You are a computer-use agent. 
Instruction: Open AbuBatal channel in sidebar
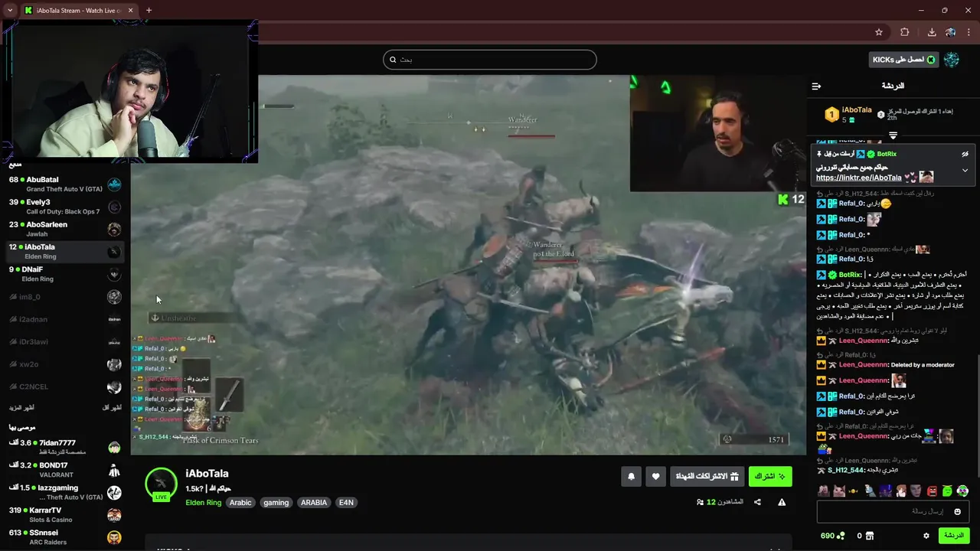click(x=65, y=184)
